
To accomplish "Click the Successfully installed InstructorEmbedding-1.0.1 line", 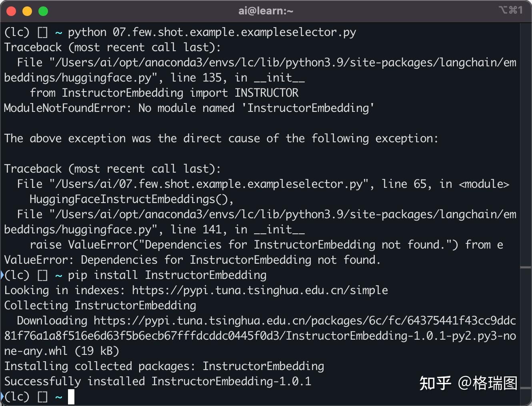I will [158, 382].
